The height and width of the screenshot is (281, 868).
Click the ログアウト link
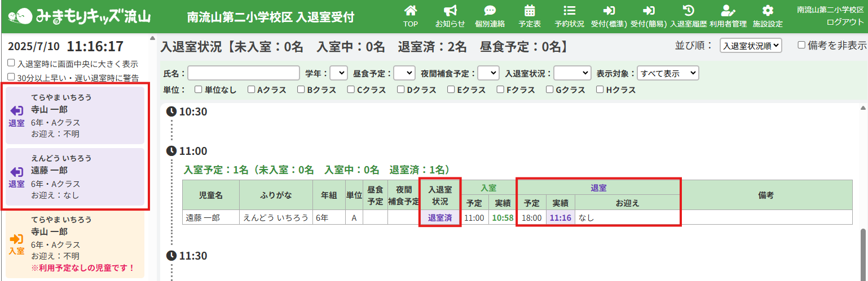pos(844,22)
